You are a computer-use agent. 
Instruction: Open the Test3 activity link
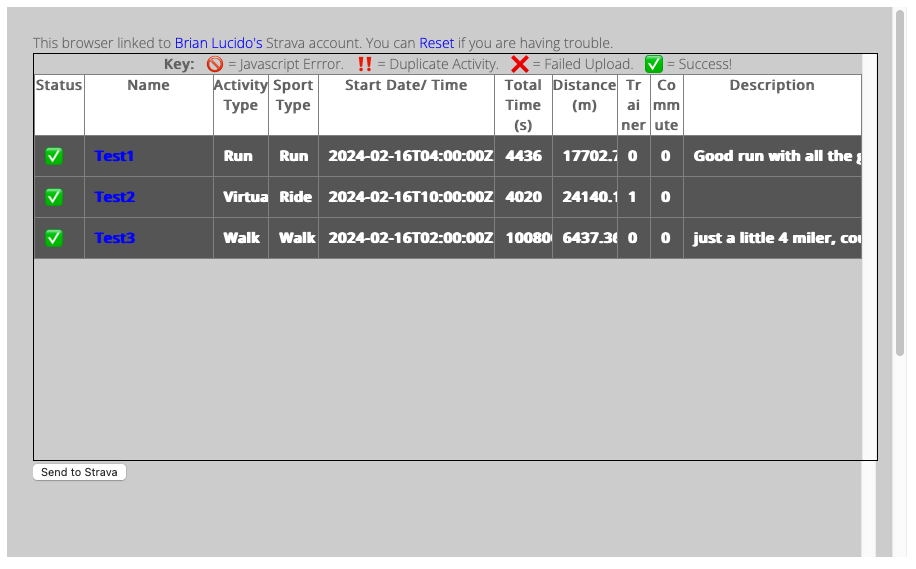(x=115, y=238)
